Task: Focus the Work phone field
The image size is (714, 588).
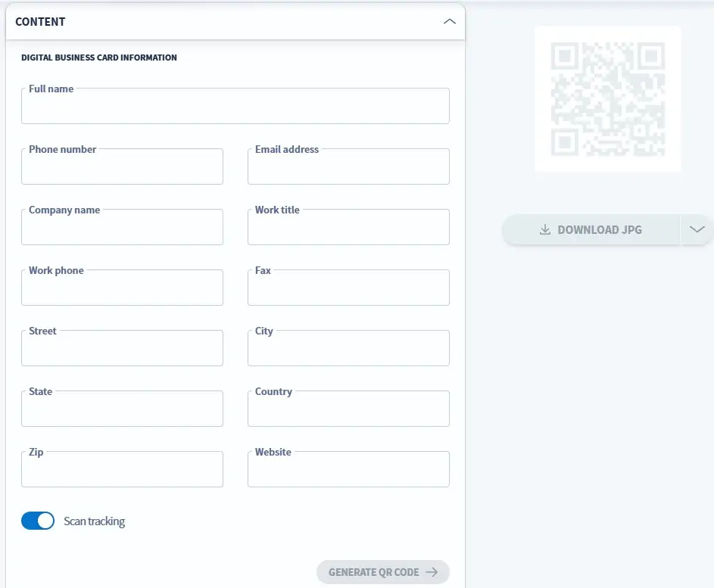Action: [x=122, y=288]
